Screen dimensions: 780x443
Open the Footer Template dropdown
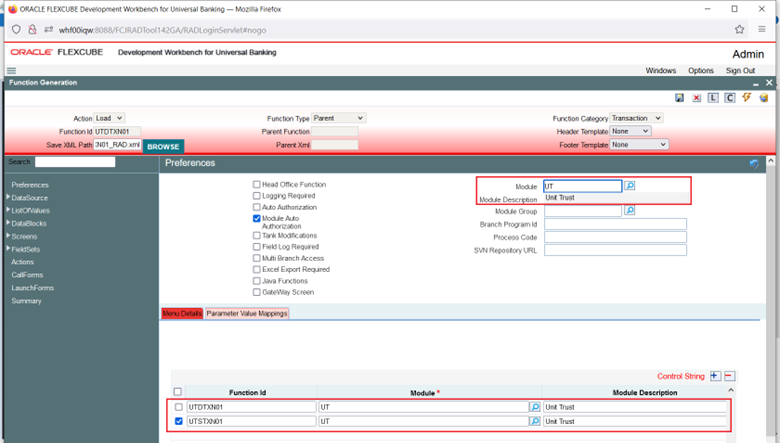click(x=639, y=145)
